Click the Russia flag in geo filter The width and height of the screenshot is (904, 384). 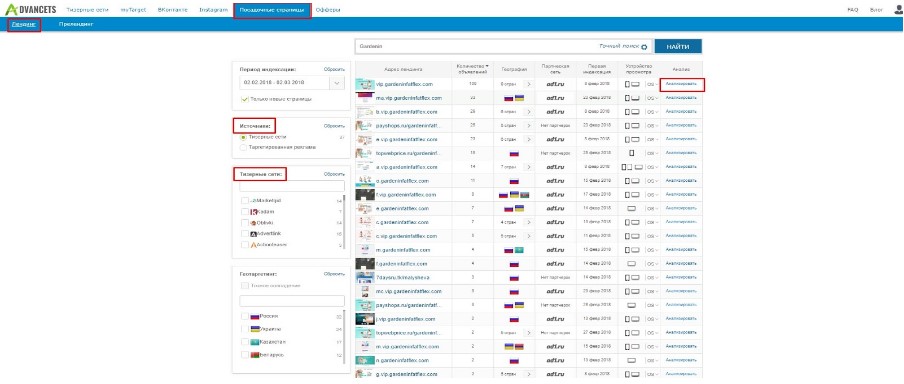254,316
